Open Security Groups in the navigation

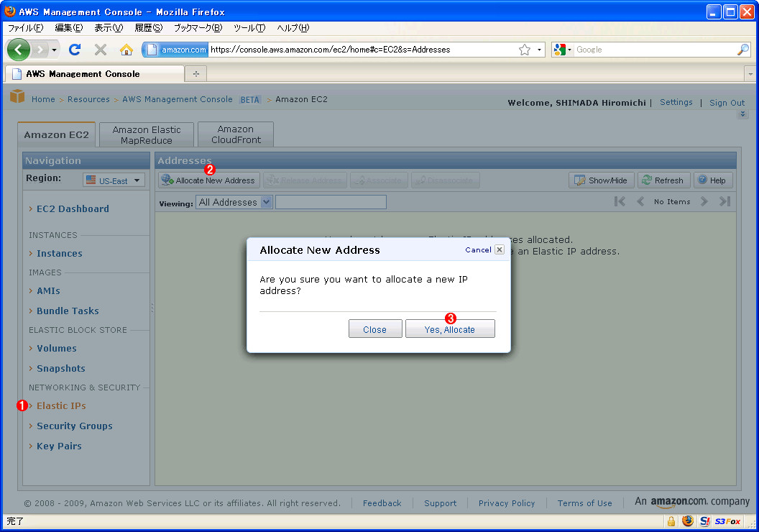click(75, 426)
